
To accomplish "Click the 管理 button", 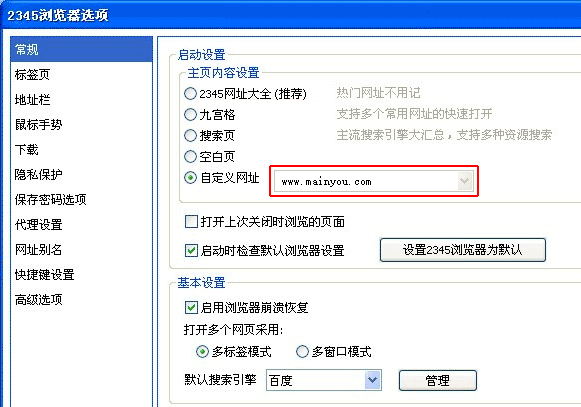I will [x=438, y=380].
